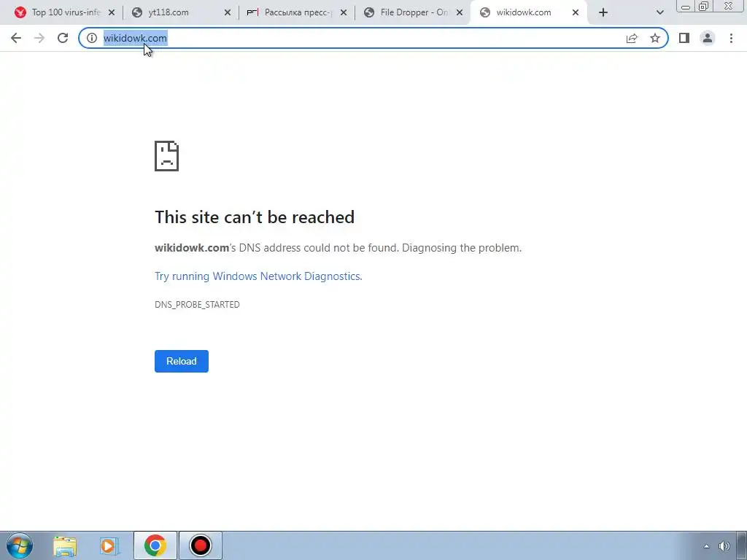Image resolution: width=747 pixels, height=560 pixels.
Task: Close the yt118.com tab
Action: point(228,13)
